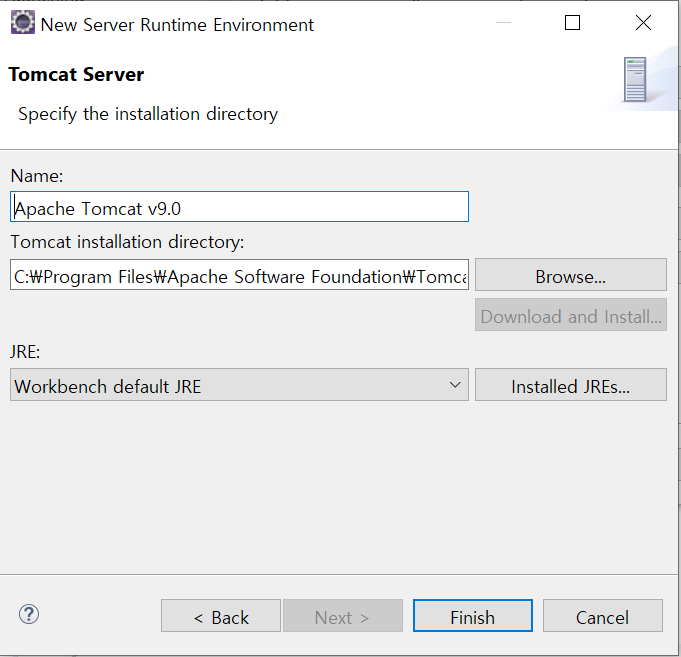Click the Tomcat Server heading text
This screenshot has width=681, height=657.
pyautogui.click(x=76, y=74)
